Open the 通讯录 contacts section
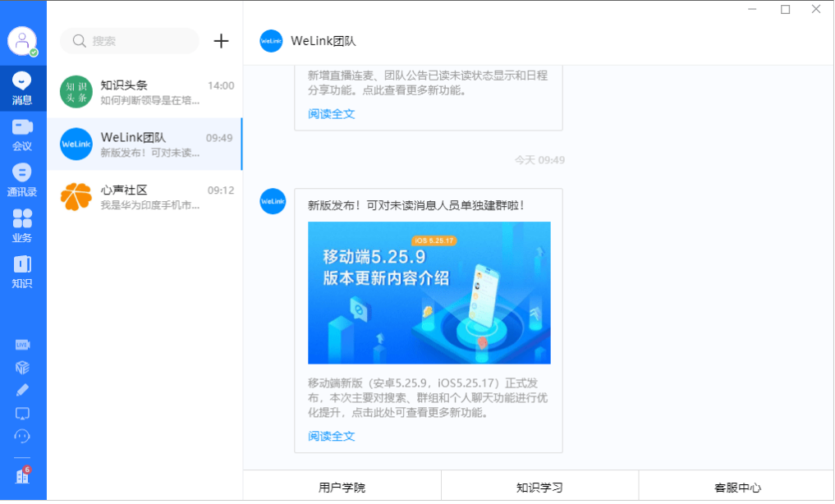 coord(22,181)
